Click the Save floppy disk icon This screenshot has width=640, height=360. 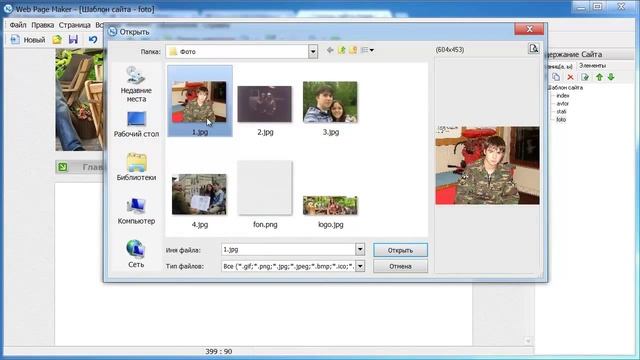pyautogui.click(x=73, y=40)
